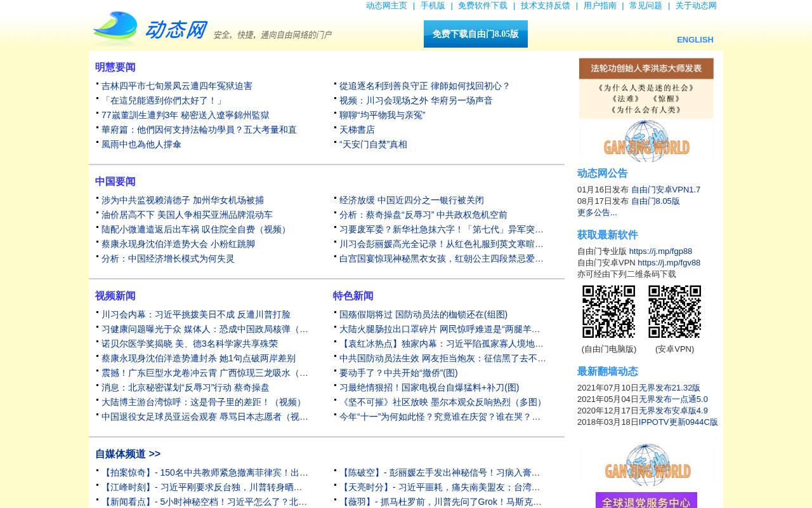This screenshot has width=812, height=508.
Task: Open 经济放缓 中国近四分之一银行被关闭
Action: coord(412,200)
